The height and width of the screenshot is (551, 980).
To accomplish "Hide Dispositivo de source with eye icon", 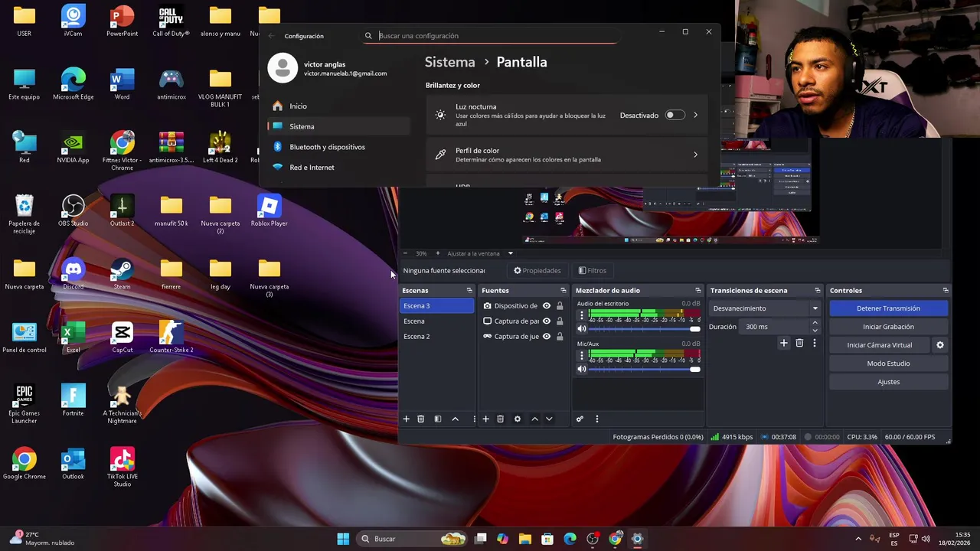I will [547, 306].
